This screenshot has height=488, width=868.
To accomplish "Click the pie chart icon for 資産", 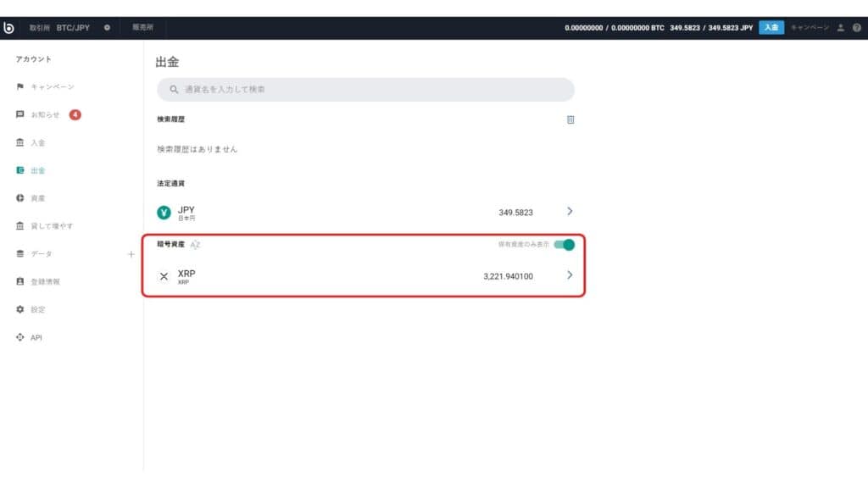I will [x=20, y=198].
